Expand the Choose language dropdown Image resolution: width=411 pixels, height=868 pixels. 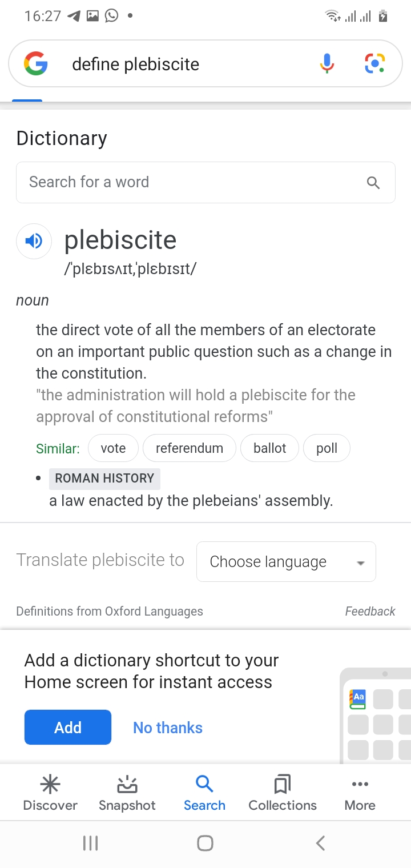[x=286, y=562]
